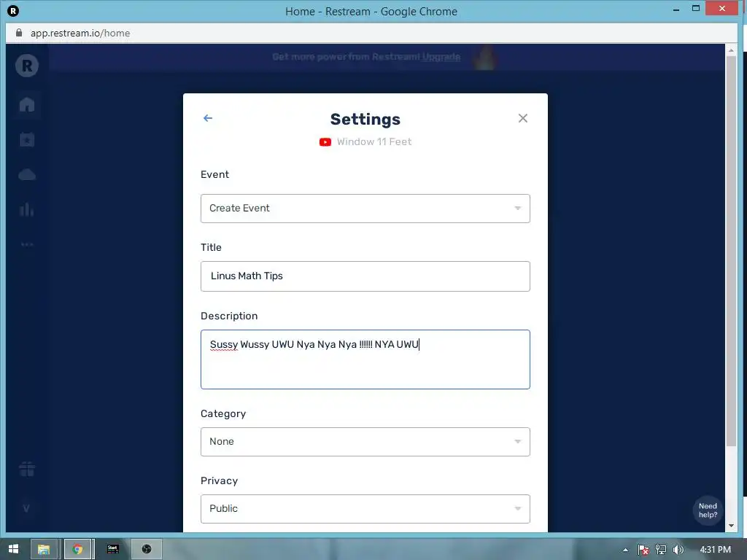Open the Analytics bar chart icon

pyautogui.click(x=27, y=209)
